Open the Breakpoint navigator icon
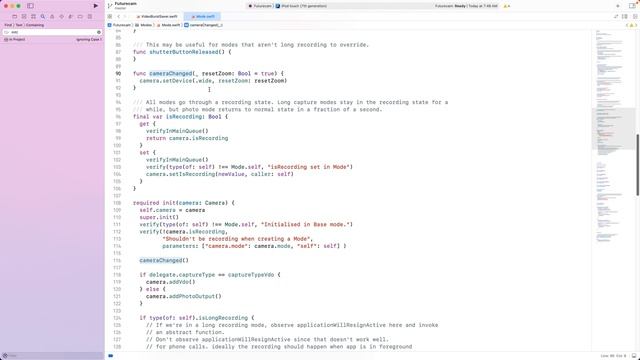The height and width of the screenshot is (360, 640). tap(80, 17)
